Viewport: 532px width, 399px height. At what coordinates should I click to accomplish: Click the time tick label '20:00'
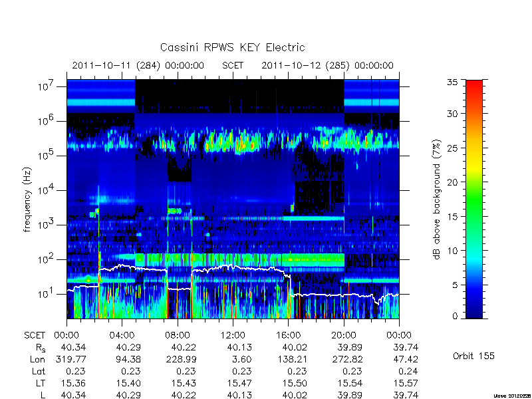click(x=344, y=335)
